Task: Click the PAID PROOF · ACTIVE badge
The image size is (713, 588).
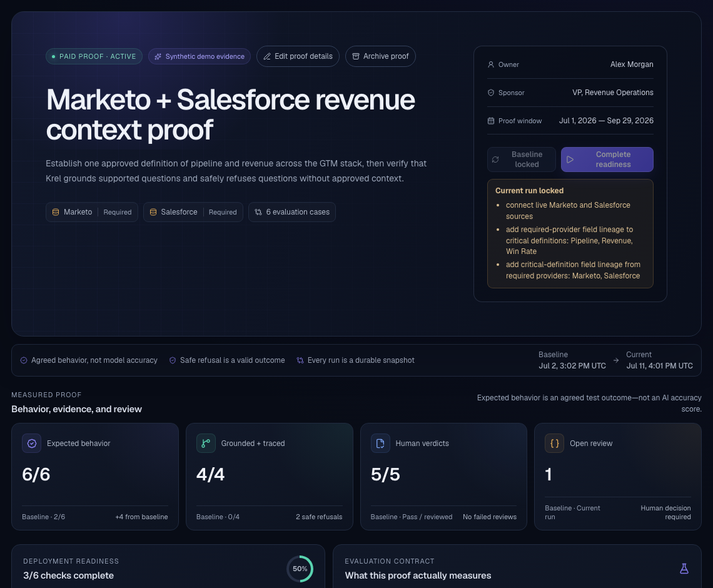Action: pyautogui.click(x=94, y=56)
